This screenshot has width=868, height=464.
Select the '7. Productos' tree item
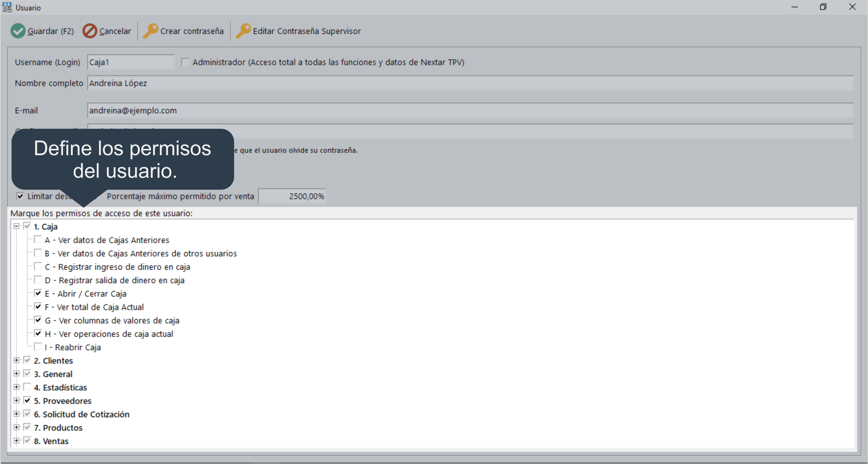point(62,428)
